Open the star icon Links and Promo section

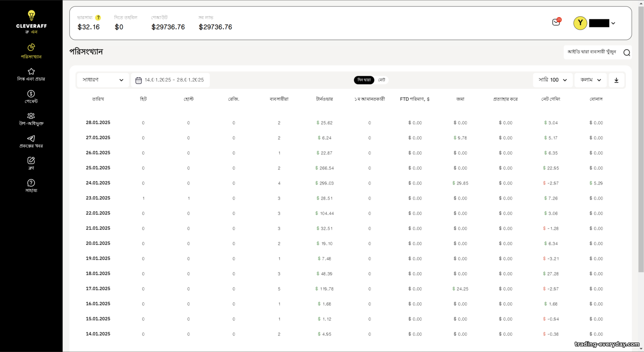[x=31, y=74]
